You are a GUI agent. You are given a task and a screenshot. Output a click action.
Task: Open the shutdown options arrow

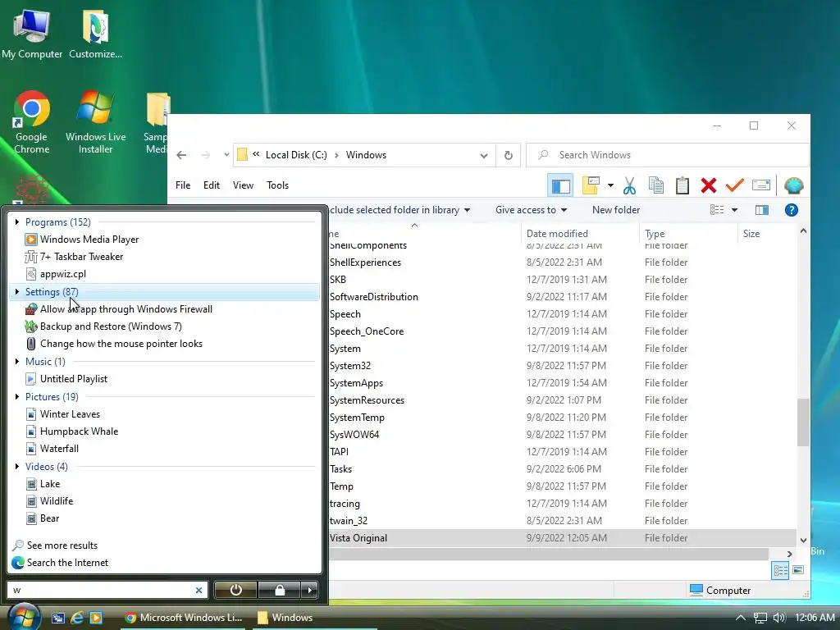tap(309, 590)
